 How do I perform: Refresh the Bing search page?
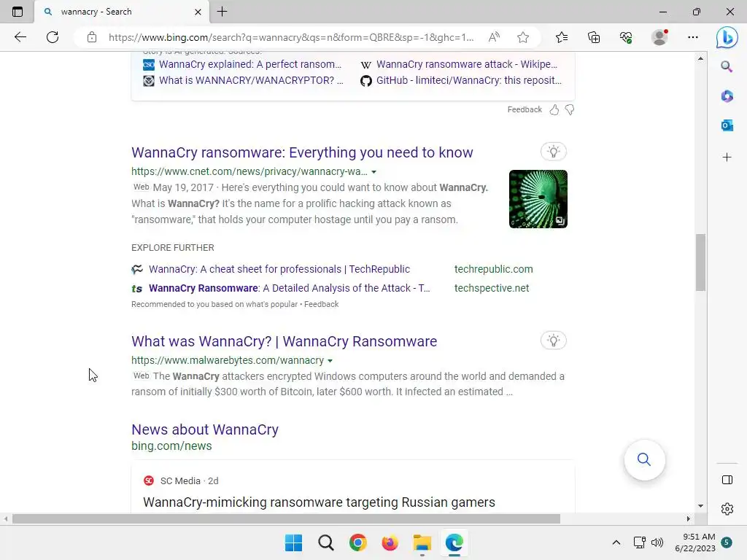pos(53,37)
